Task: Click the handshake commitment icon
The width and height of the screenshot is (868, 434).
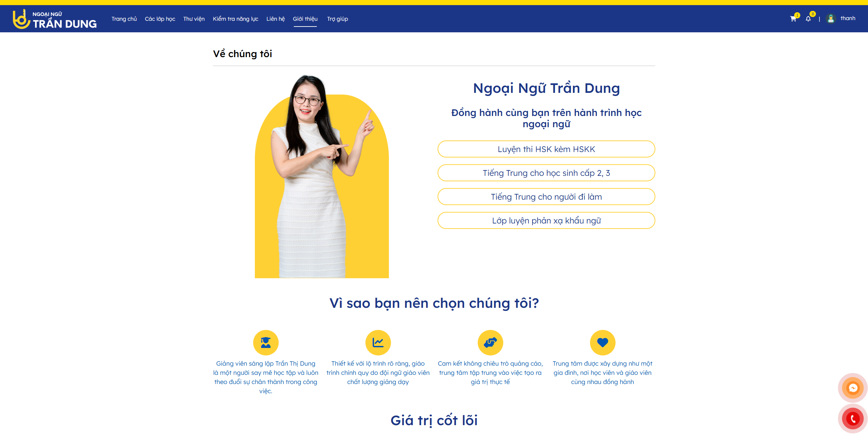Action: coord(490,343)
